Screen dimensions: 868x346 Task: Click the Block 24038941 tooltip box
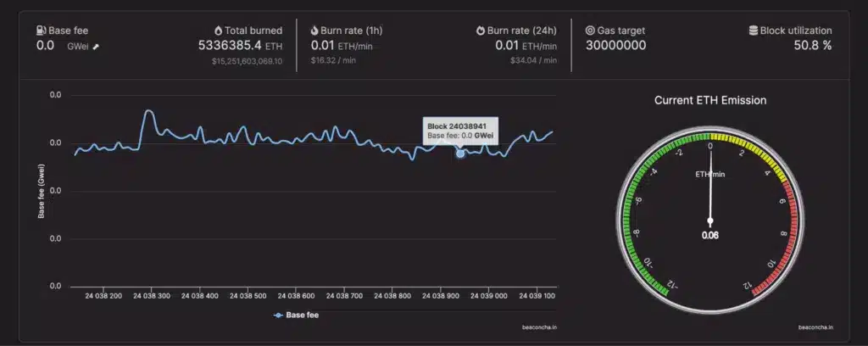[460, 130]
